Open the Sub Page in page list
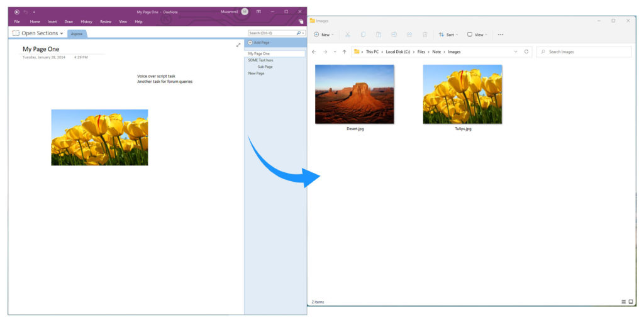This screenshot has height=322, width=644. (265, 67)
